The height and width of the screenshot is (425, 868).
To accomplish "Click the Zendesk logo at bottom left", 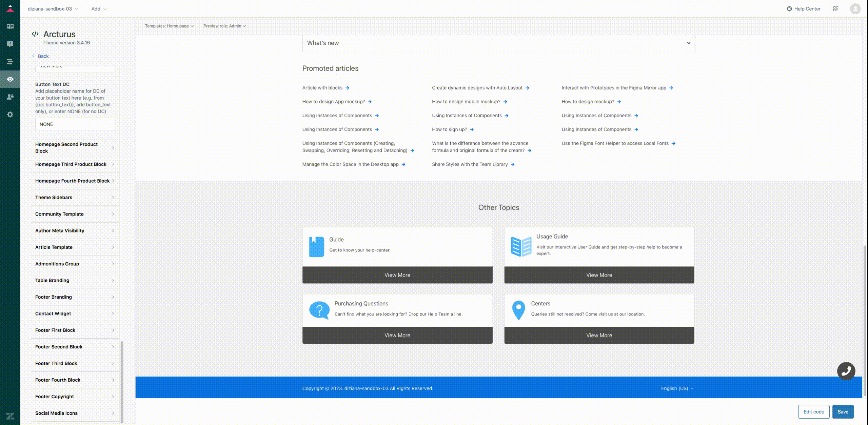I will [x=10, y=416].
